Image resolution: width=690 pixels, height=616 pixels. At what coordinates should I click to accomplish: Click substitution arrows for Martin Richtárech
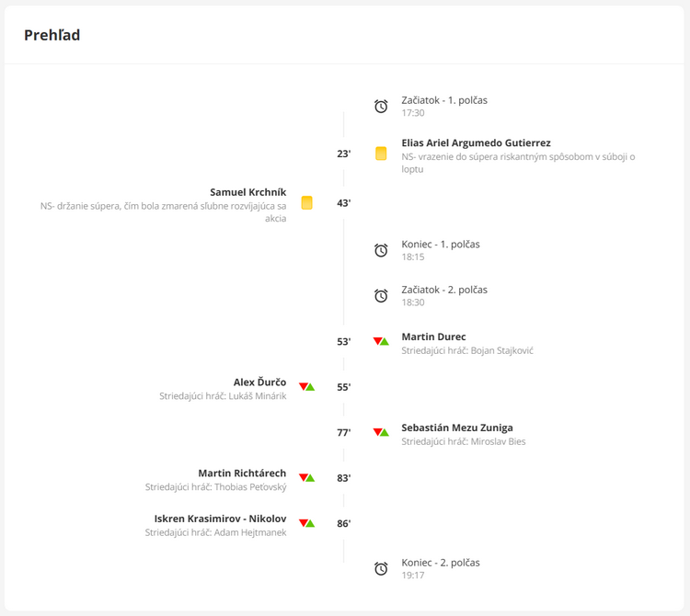306,478
